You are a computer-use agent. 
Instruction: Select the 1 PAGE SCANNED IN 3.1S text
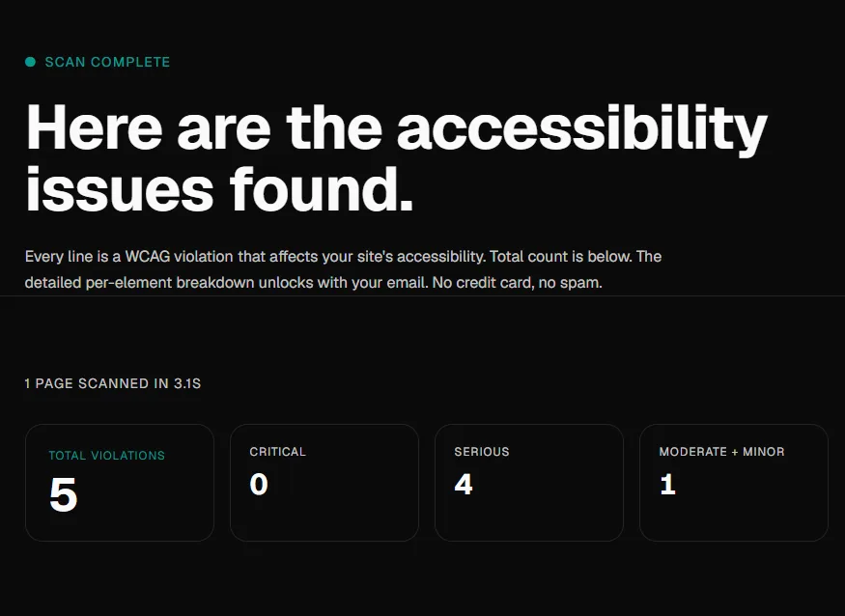point(113,383)
